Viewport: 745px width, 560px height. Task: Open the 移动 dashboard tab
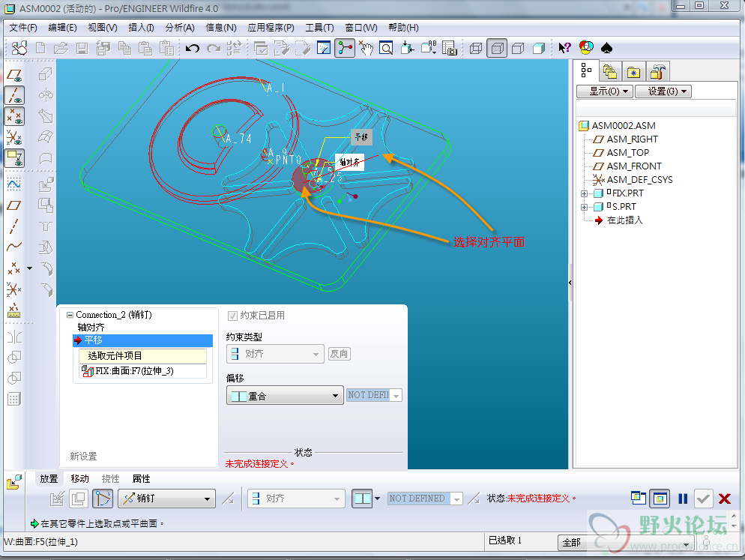click(x=79, y=479)
